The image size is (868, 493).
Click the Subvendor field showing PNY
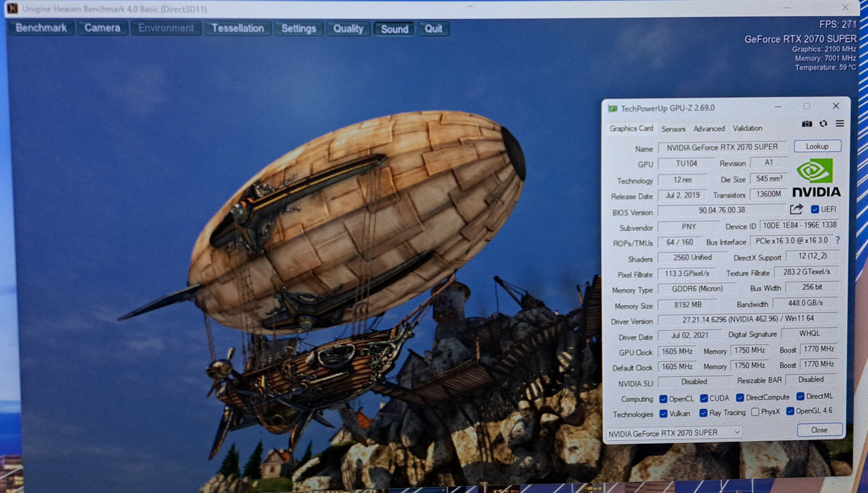(687, 227)
